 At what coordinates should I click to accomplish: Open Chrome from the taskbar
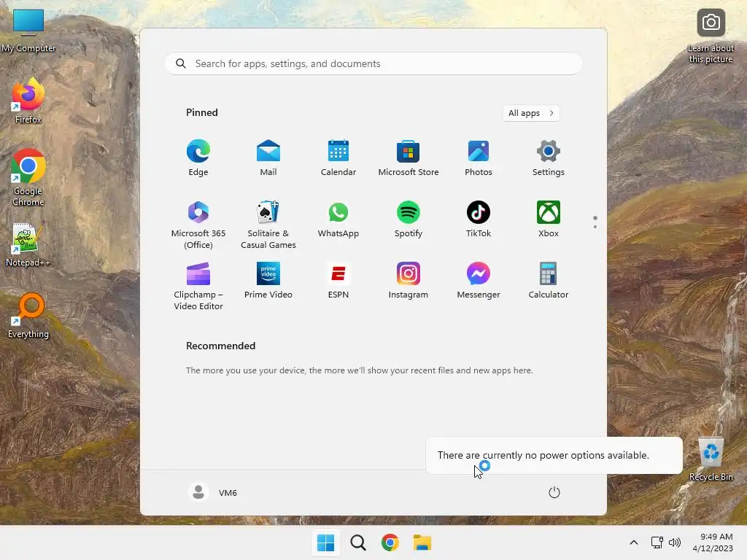point(390,542)
